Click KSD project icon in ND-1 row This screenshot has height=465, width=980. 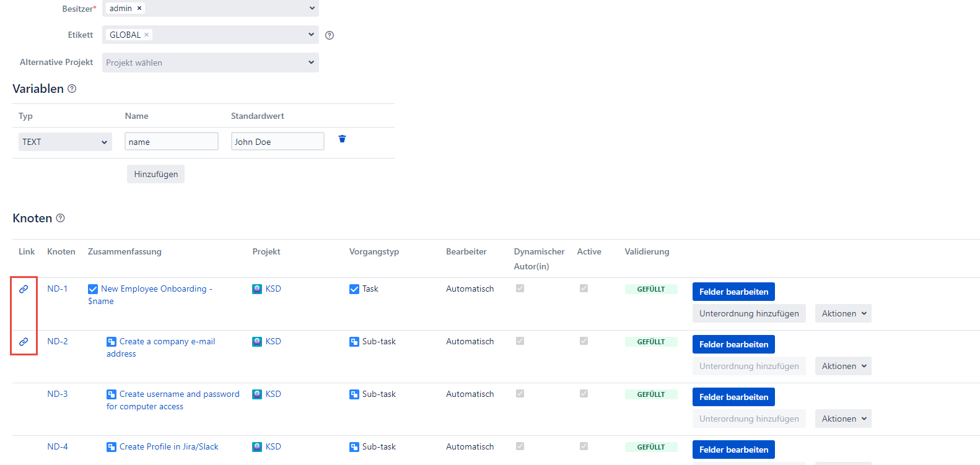click(257, 289)
